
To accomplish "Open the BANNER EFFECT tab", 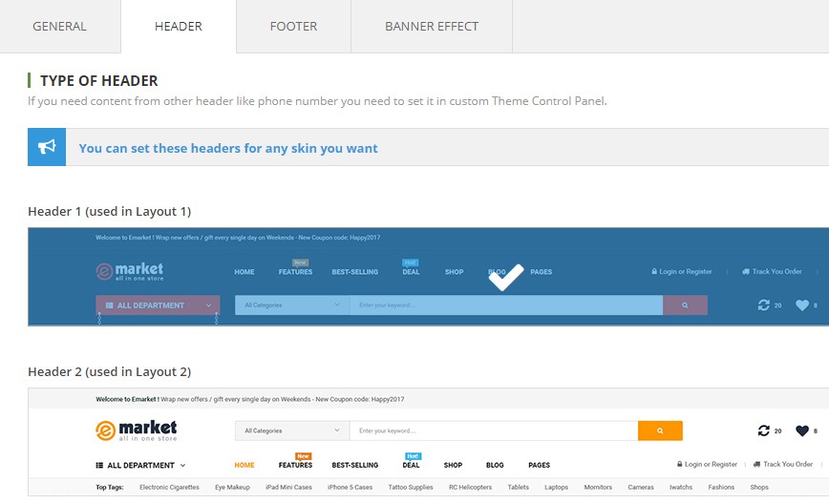I will [x=432, y=27].
